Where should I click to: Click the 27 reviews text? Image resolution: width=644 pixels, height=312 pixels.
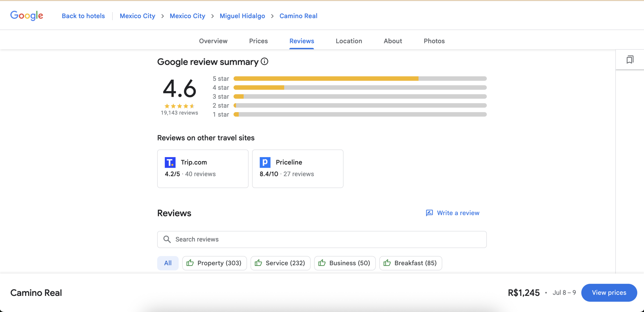[x=299, y=174]
